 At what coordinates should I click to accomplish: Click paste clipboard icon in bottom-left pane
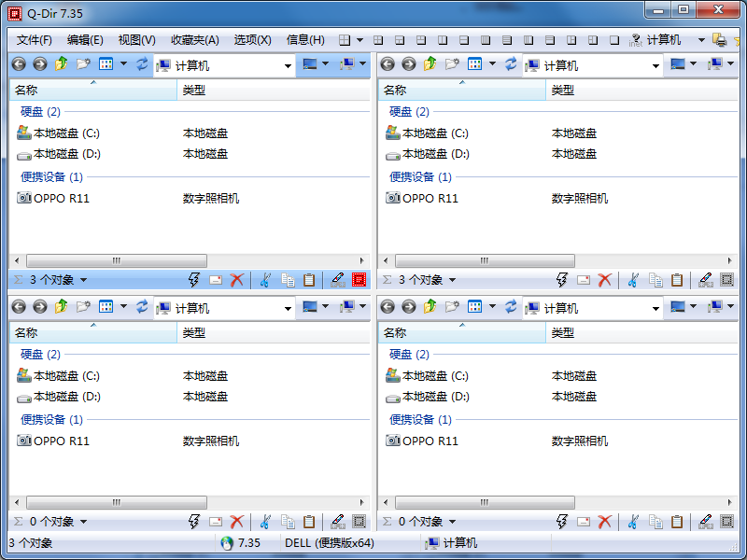coord(308,522)
